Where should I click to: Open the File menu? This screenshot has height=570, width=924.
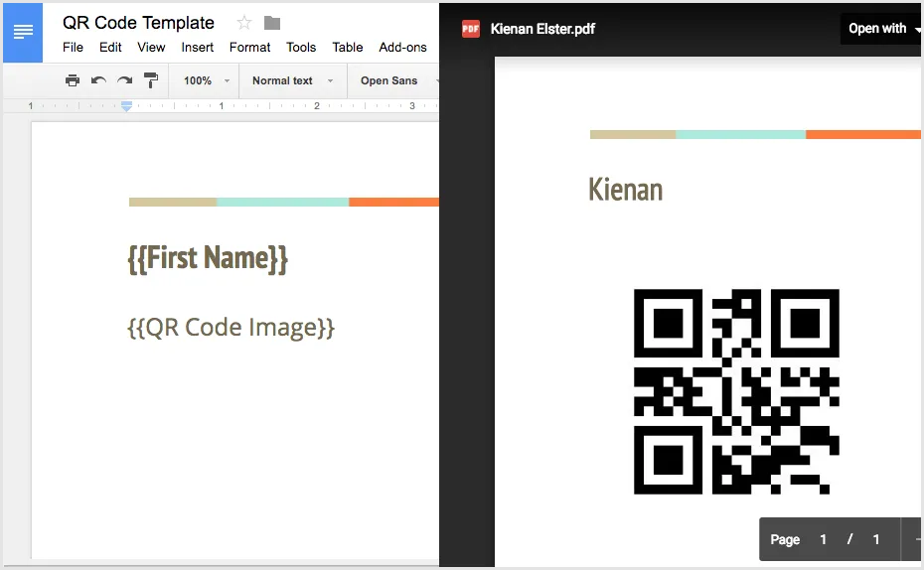[74, 47]
